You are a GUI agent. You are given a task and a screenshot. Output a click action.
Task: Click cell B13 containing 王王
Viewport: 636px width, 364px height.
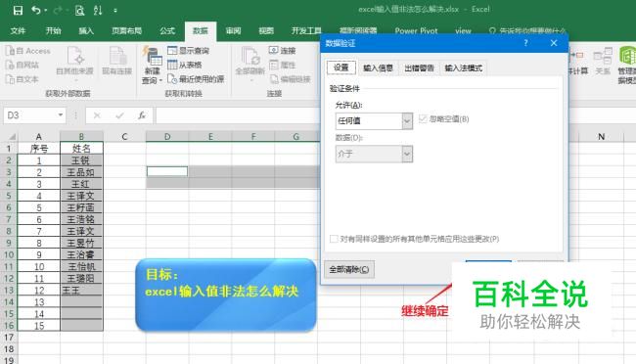pos(81,291)
